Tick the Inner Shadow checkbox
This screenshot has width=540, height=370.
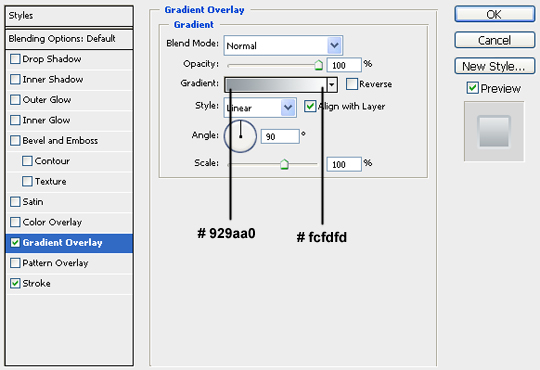[x=15, y=79]
